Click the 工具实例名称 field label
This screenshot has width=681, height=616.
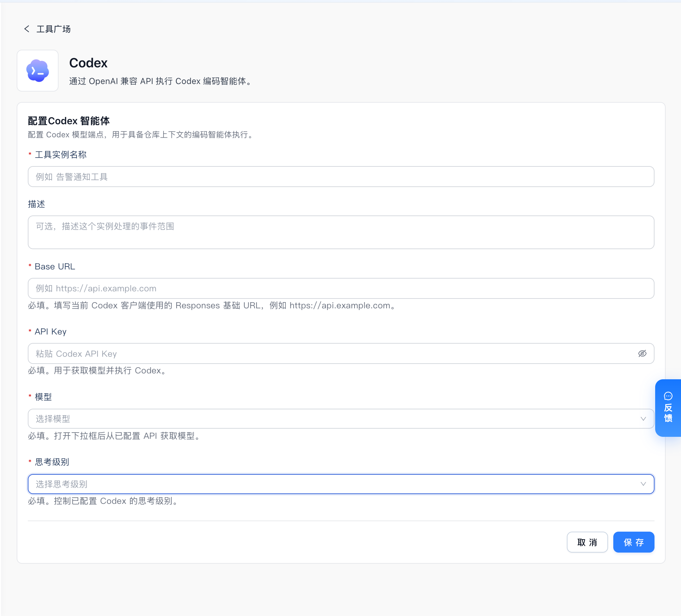pyautogui.click(x=61, y=155)
